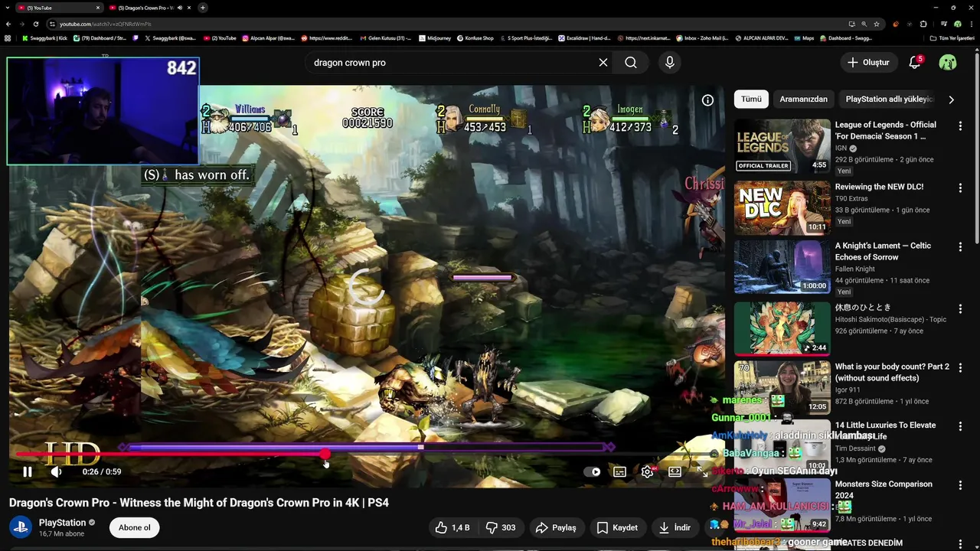Mute the video with the volume icon

tap(56, 472)
